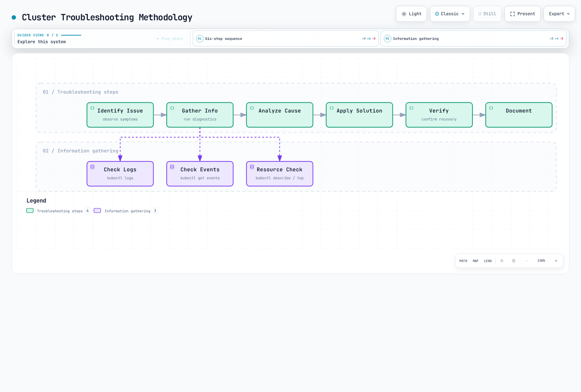Enter Present mode
581x392 pixels.
coord(523,14)
